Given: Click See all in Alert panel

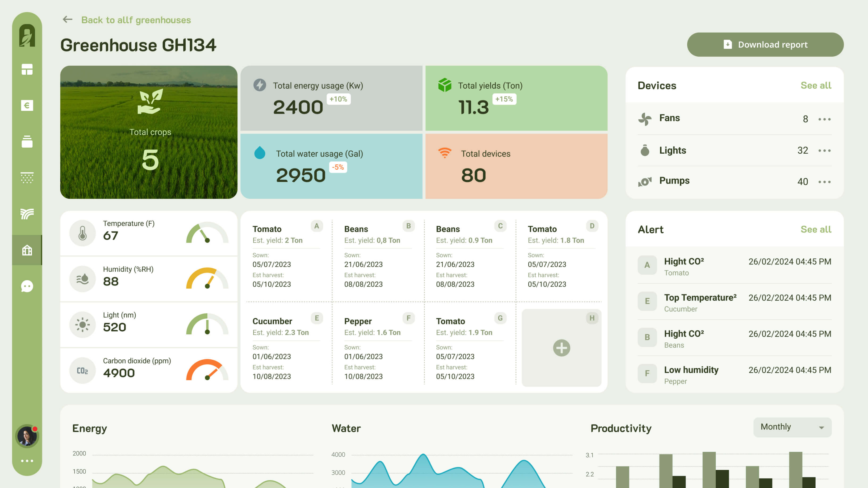Looking at the screenshot, I should click(x=816, y=229).
